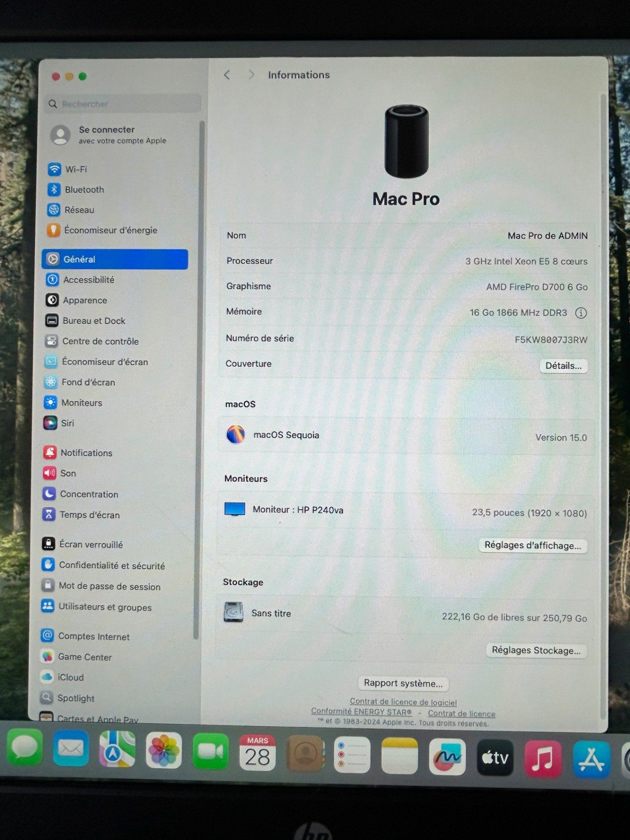Click the Détails… coverage button
Screen dimensions: 630x840
563,366
